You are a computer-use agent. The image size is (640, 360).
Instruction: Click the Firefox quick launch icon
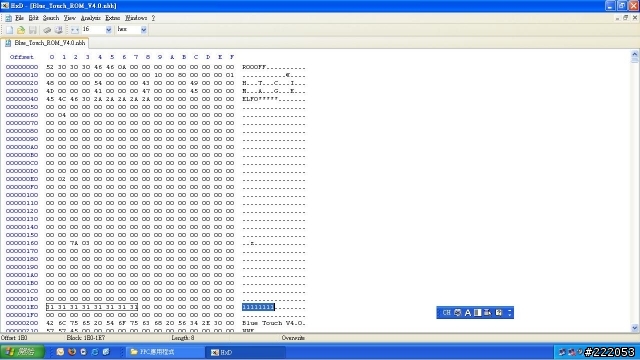click(72, 352)
